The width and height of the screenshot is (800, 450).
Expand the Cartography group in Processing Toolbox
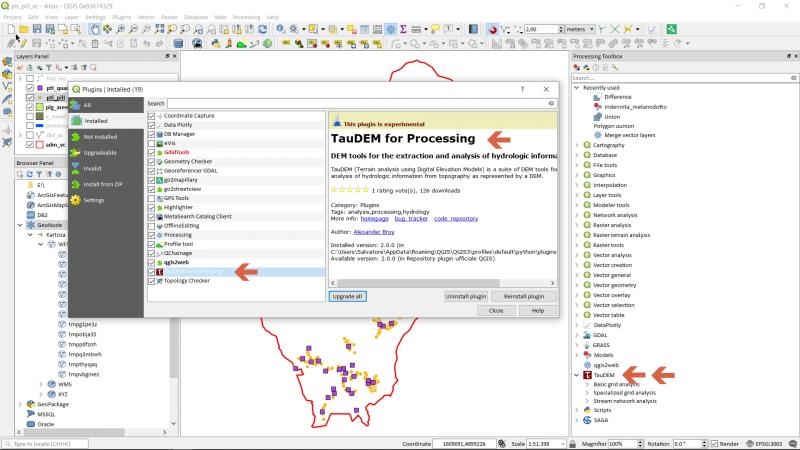[x=577, y=145]
